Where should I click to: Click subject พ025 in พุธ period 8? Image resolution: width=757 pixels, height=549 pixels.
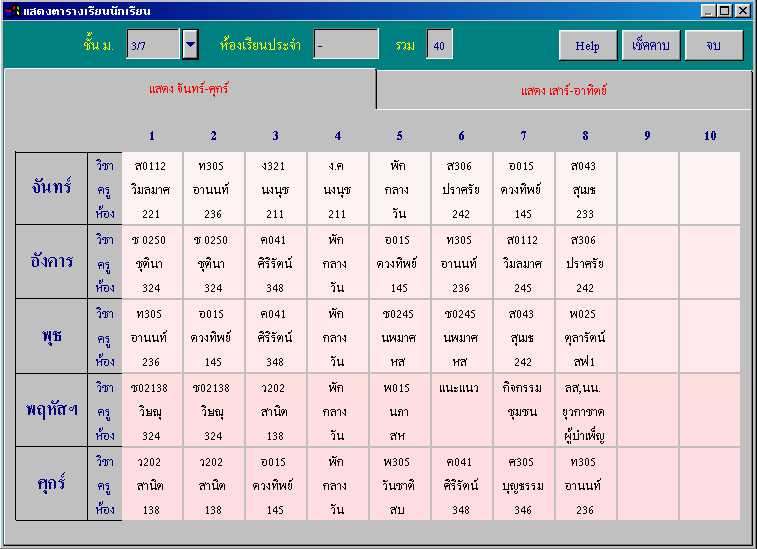583,314
